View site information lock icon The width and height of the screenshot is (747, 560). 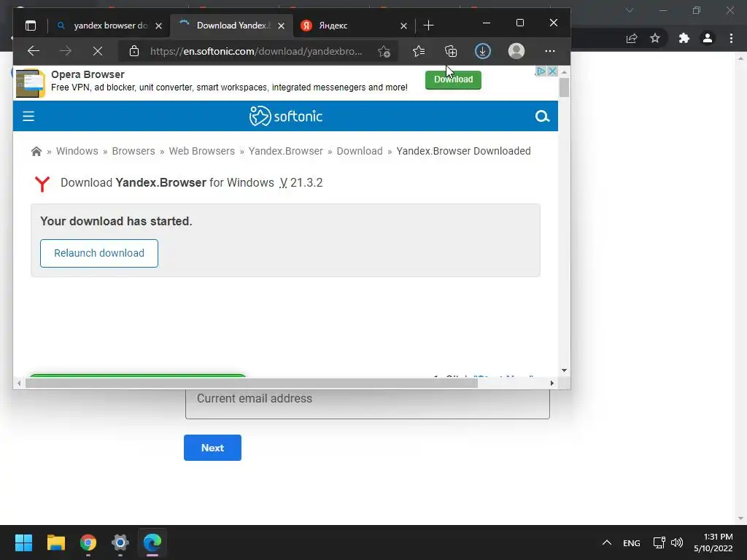134,51
